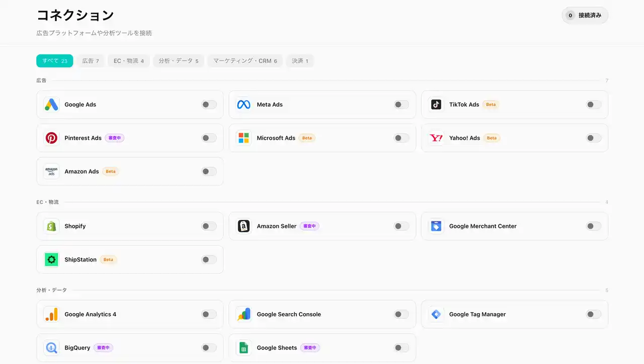The width and height of the screenshot is (644, 364).
Task: Click the Beta badge on Amazon Ads
Action: [x=110, y=171]
